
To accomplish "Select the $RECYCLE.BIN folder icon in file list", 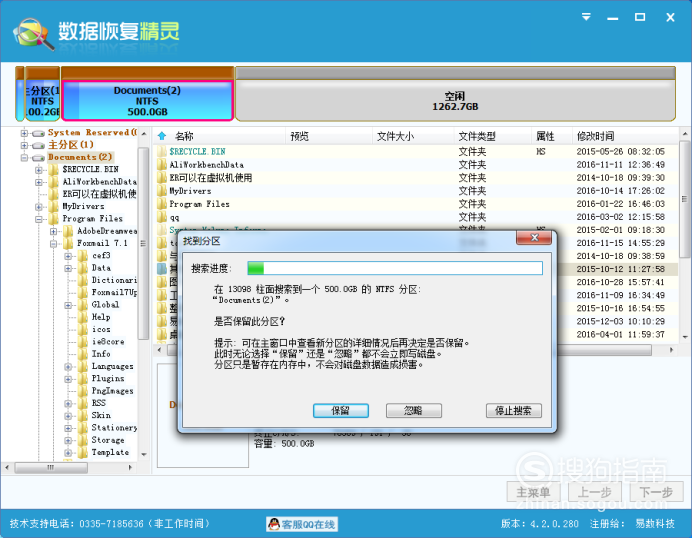I will tap(162, 151).
